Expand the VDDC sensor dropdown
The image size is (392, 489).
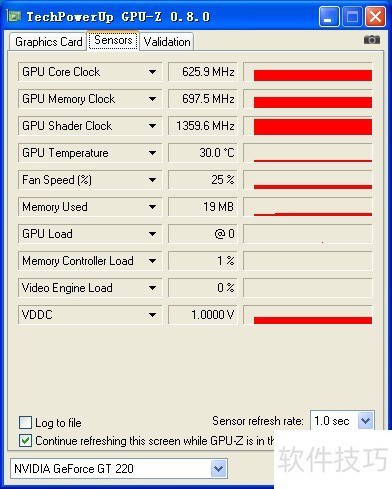point(152,315)
